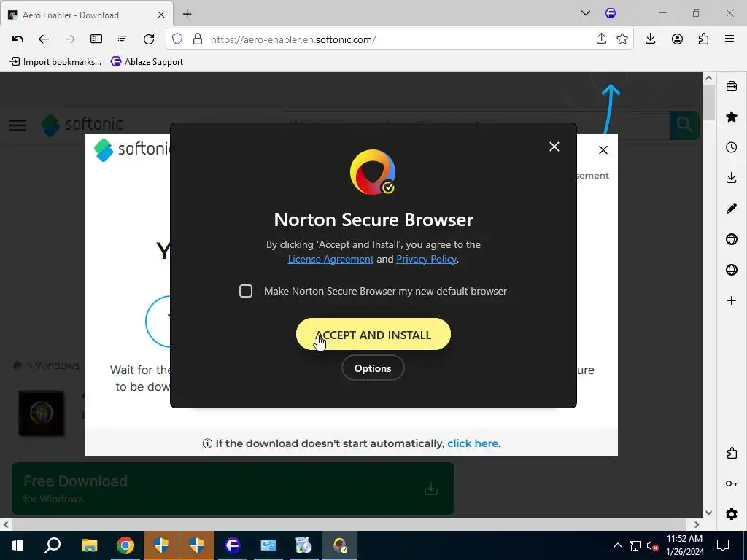Open bookmarks star in right sidebar

732,117
